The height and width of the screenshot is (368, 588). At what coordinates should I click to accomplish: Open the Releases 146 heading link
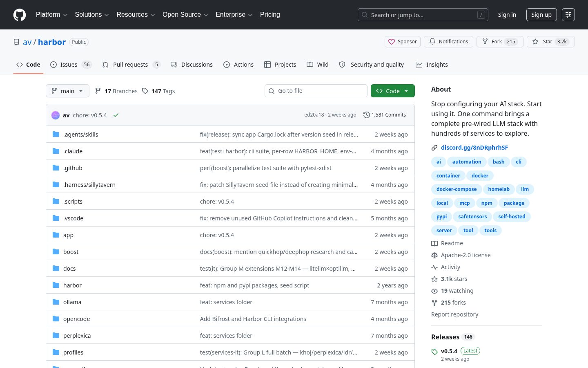453,337
